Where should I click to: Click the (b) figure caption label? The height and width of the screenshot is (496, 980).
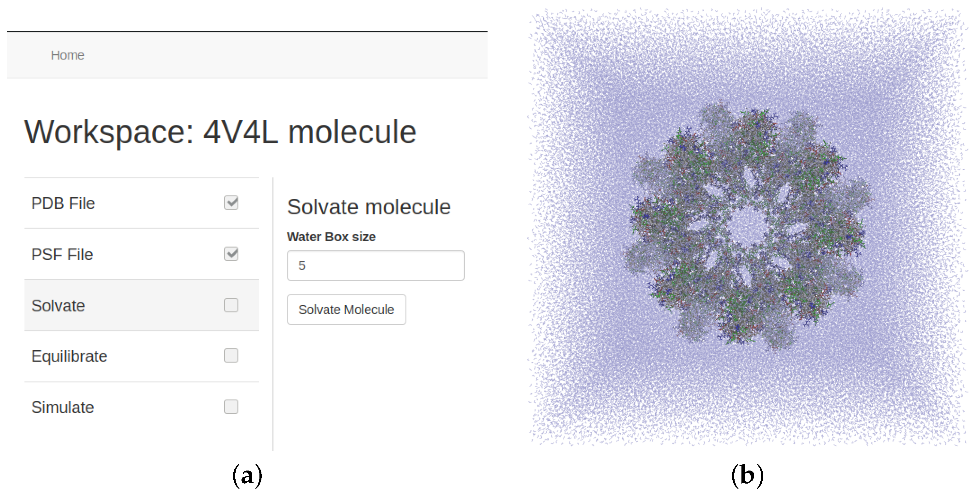pyautogui.click(x=747, y=475)
